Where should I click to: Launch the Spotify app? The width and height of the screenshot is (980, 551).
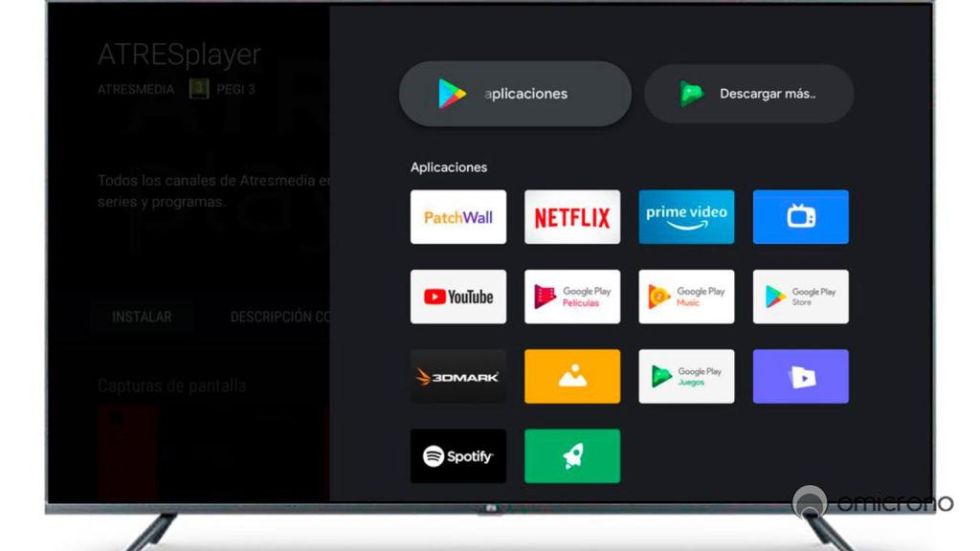pyautogui.click(x=457, y=456)
